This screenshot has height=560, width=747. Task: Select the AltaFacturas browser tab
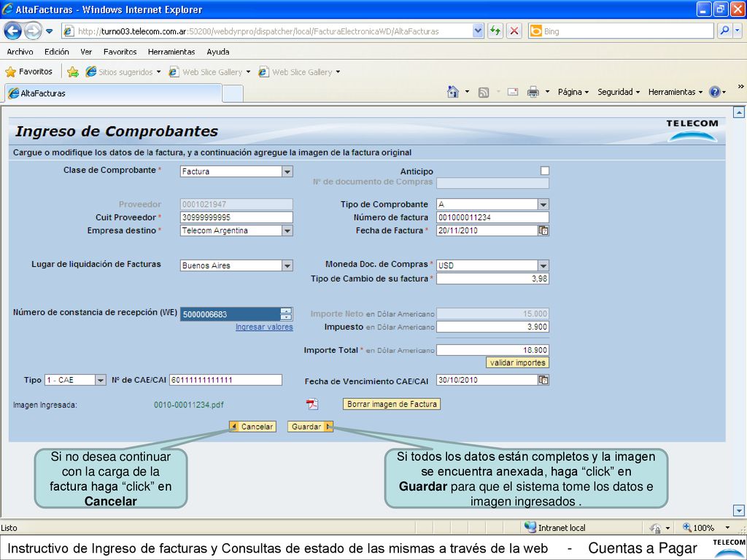coord(113,93)
